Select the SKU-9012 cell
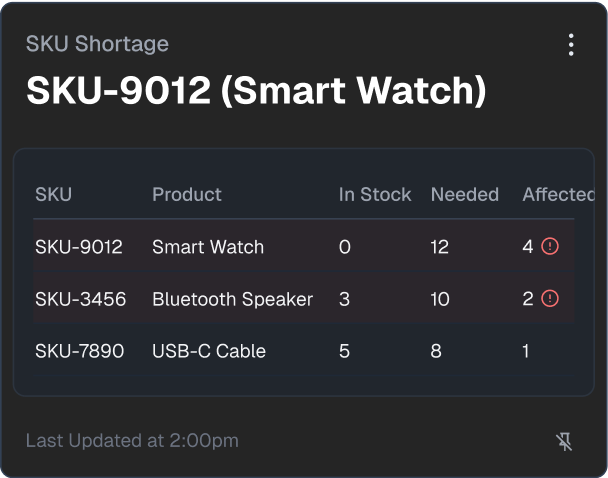The height and width of the screenshot is (478, 608). click(x=79, y=247)
